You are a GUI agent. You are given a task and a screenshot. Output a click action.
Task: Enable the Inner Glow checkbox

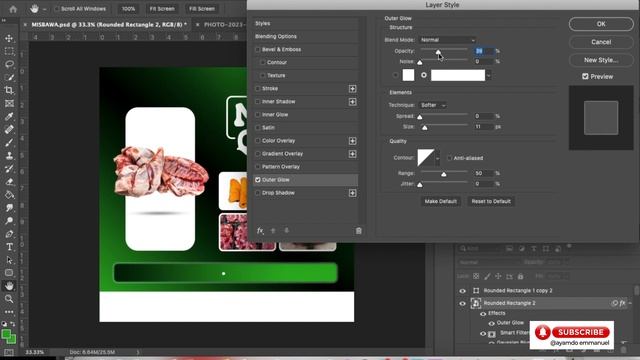pos(258,115)
